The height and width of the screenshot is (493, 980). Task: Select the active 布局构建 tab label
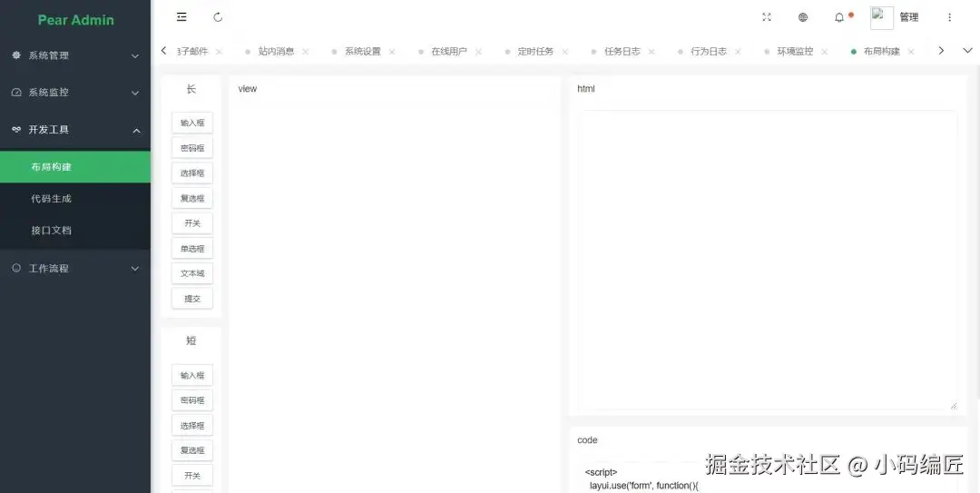881,52
